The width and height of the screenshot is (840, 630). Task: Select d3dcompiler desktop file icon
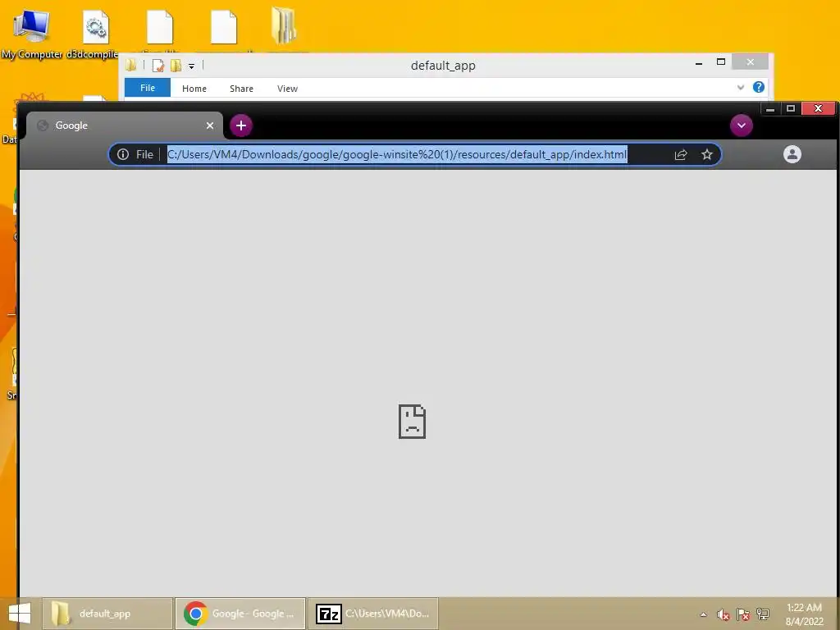point(95,33)
